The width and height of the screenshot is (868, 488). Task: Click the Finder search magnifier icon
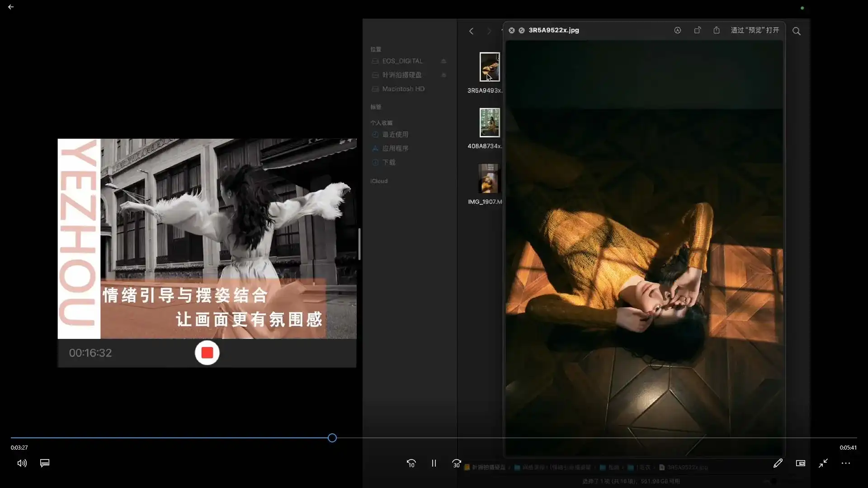pos(797,31)
